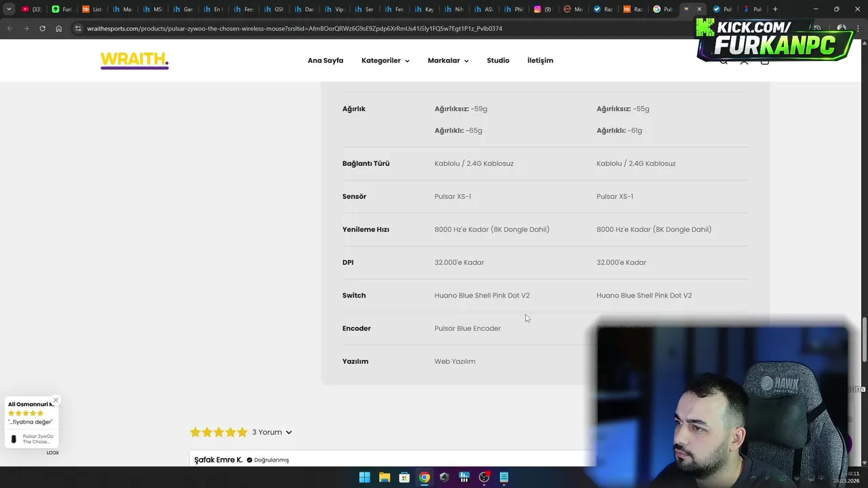Open the Studio page
This screenshot has width=868, height=488.
(498, 60)
